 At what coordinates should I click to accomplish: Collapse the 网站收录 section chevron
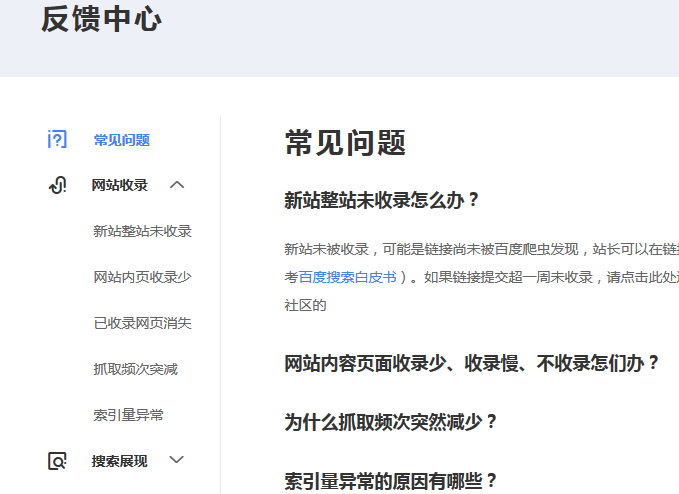[x=177, y=185]
